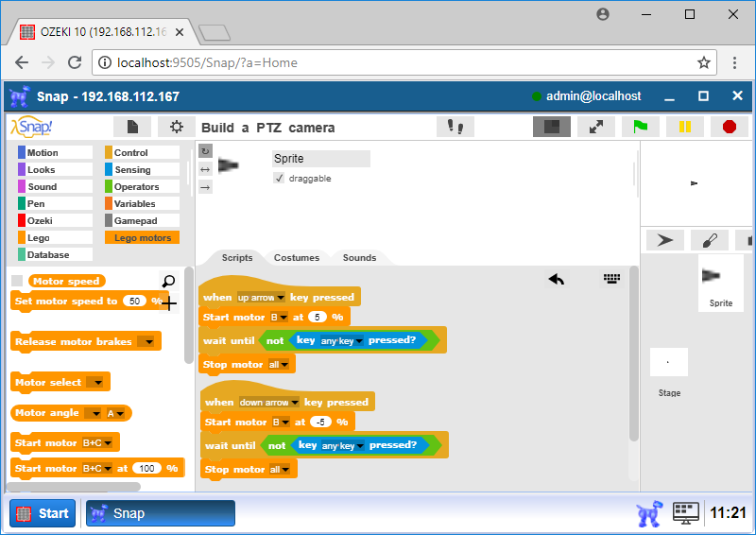This screenshot has height=535, width=756.
Task: Search blocks with magnifier icon
Action: (168, 281)
